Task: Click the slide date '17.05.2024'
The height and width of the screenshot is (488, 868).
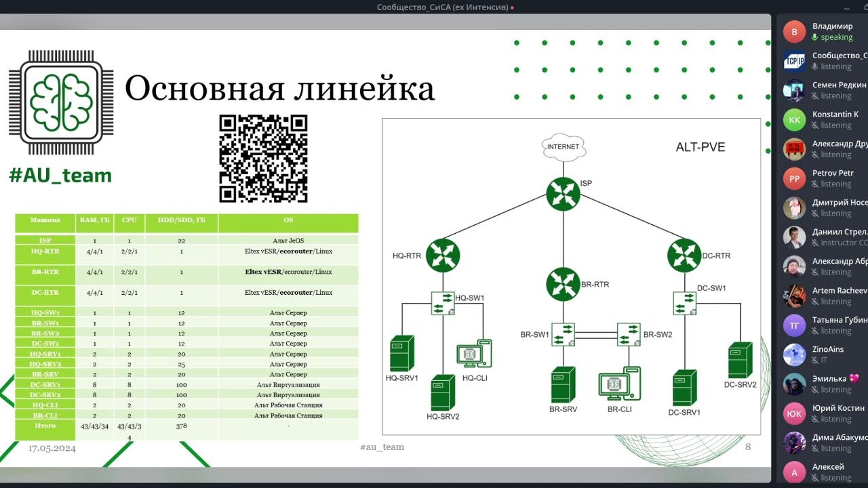Action: (52, 448)
